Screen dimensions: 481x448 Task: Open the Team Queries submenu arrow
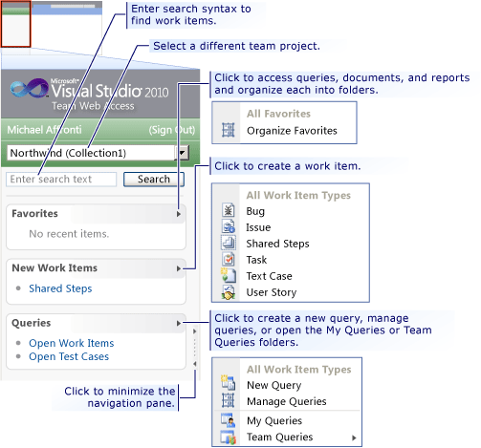coord(354,437)
